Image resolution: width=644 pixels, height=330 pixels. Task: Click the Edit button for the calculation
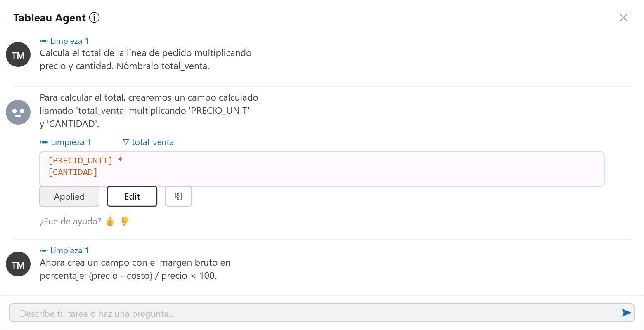(x=132, y=196)
